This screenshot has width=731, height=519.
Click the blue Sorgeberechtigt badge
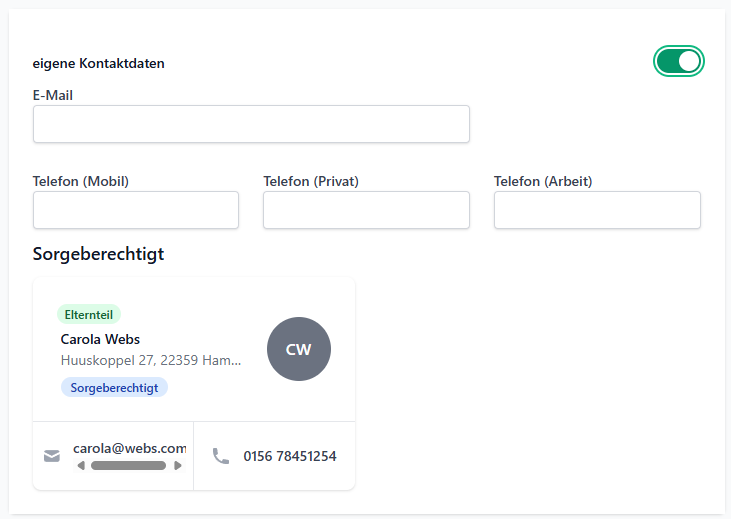[x=114, y=387]
